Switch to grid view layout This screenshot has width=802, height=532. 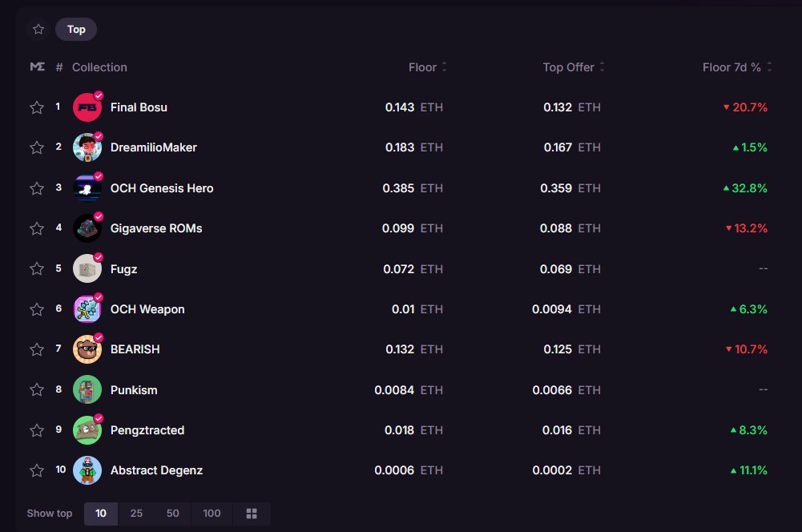pyautogui.click(x=252, y=514)
